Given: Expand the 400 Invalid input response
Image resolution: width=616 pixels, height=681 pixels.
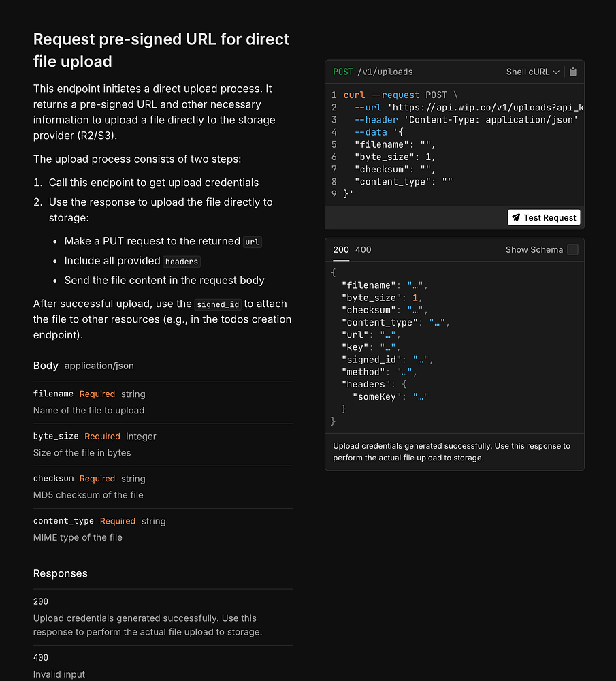Looking at the screenshot, I should pos(41,658).
